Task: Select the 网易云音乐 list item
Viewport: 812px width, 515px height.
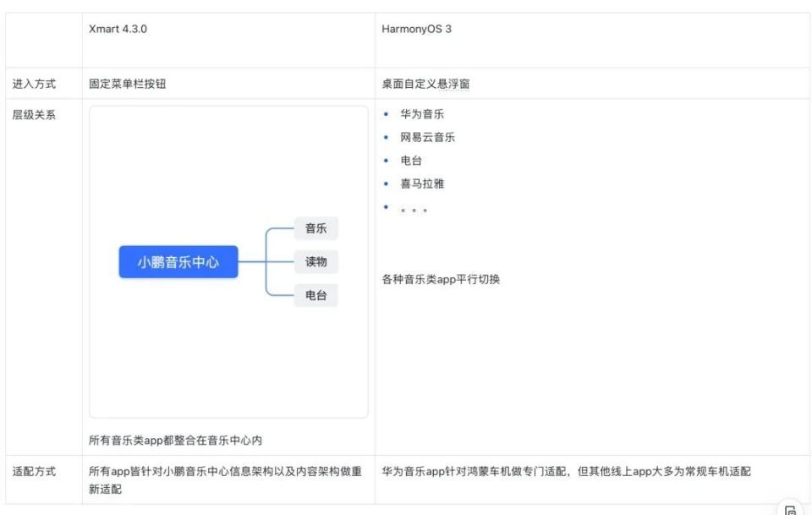Action: click(426, 137)
